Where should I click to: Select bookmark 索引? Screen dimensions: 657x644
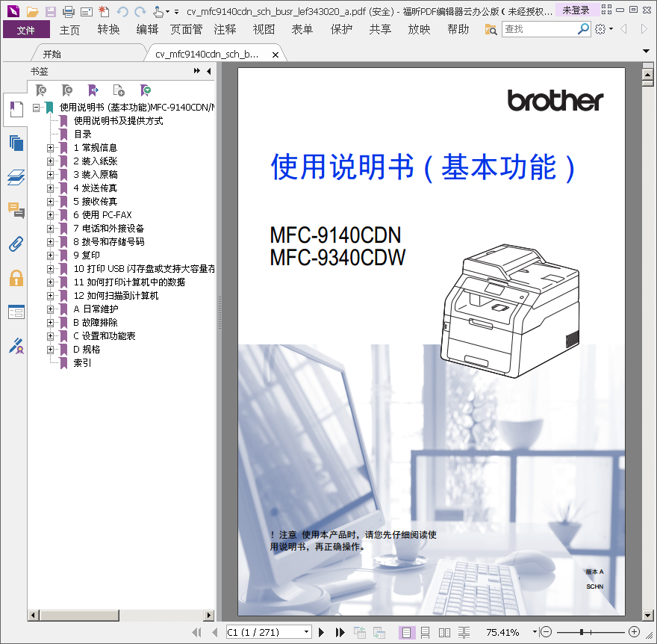pyautogui.click(x=82, y=362)
